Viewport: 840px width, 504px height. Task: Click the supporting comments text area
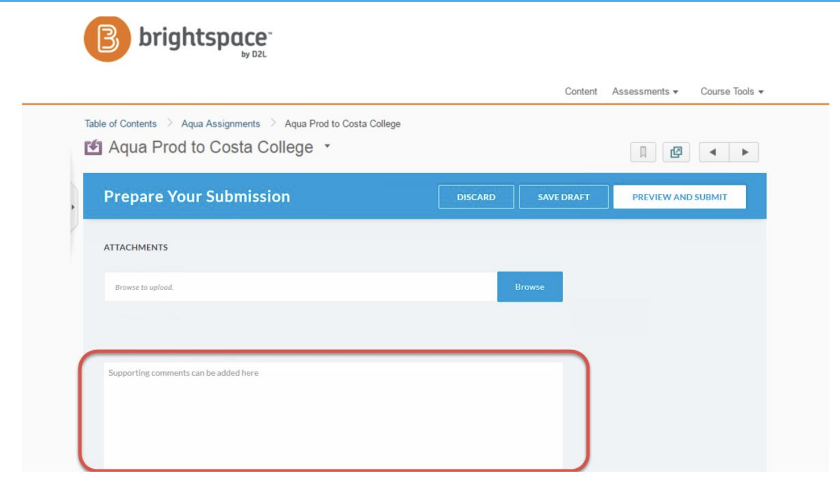point(333,416)
